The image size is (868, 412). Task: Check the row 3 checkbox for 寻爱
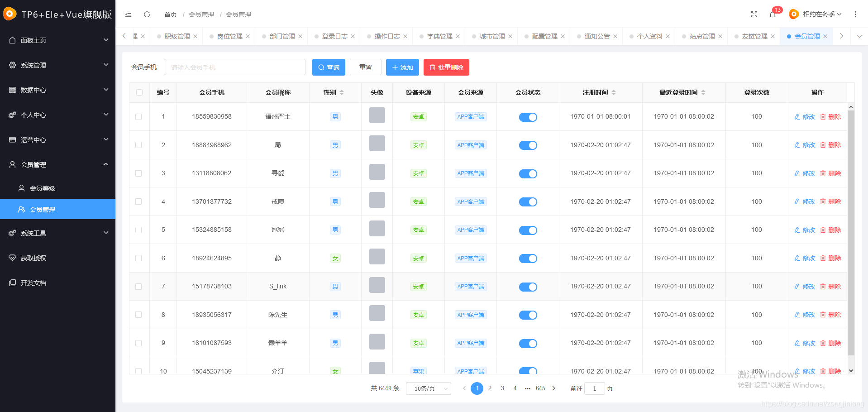coord(138,173)
